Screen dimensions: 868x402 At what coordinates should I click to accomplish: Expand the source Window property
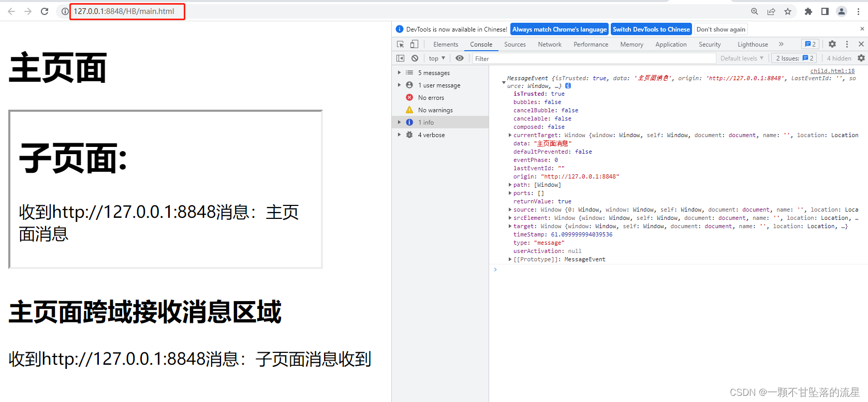pyautogui.click(x=510, y=210)
